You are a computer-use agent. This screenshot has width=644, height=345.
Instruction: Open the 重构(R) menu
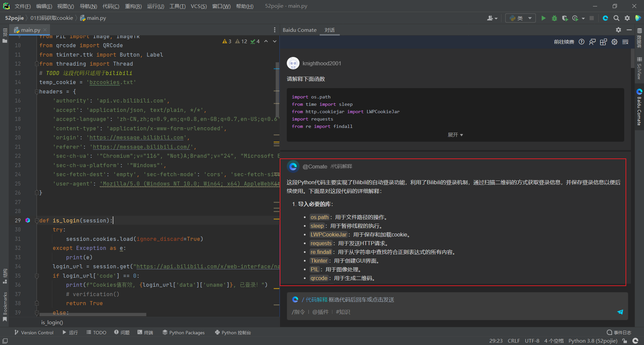pos(133,6)
